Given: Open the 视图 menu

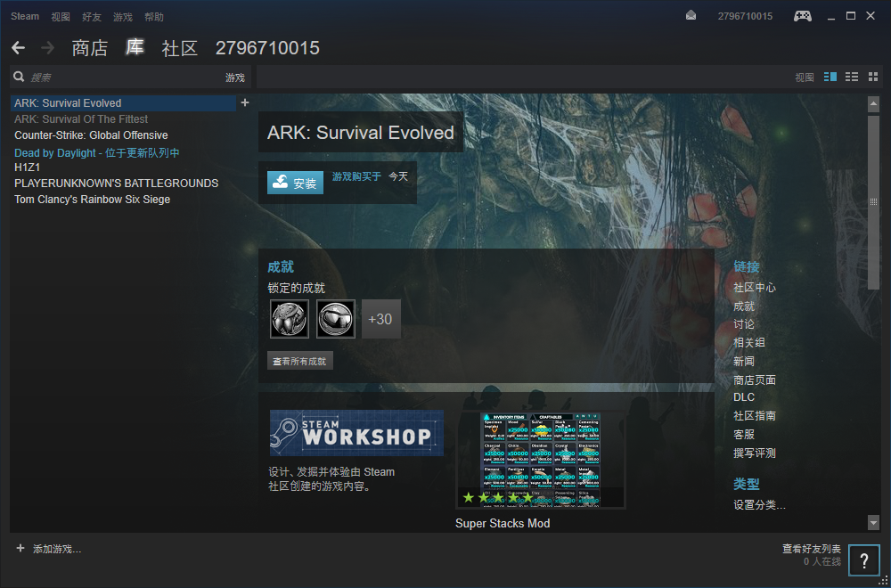Looking at the screenshot, I should pyautogui.click(x=61, y=16).
